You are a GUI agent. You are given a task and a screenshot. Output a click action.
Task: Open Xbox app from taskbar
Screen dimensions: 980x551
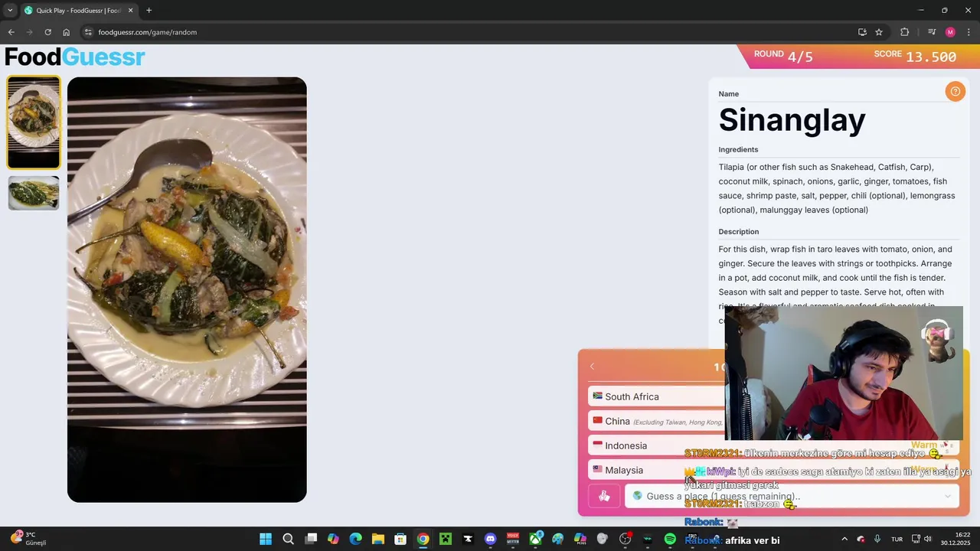[x=535, y=539]
